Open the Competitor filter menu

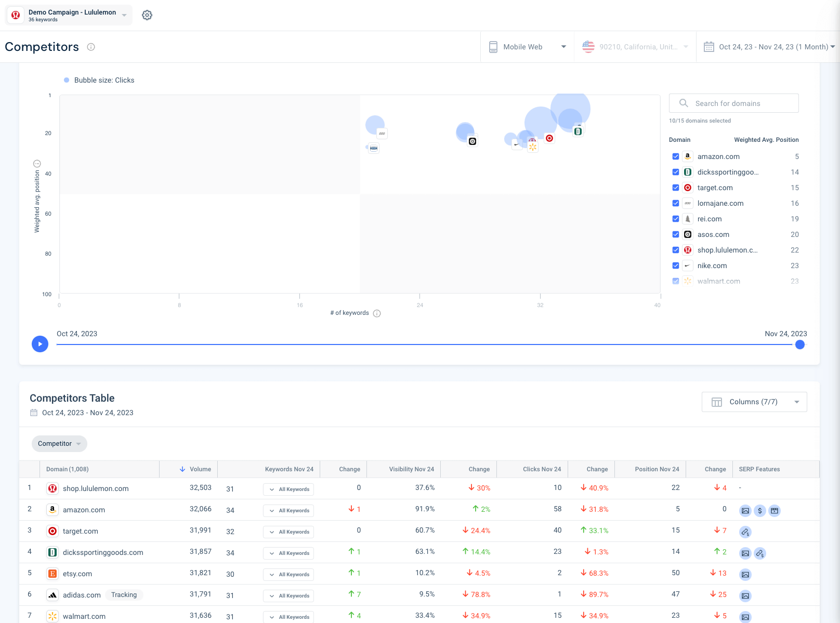pos(59,443)
